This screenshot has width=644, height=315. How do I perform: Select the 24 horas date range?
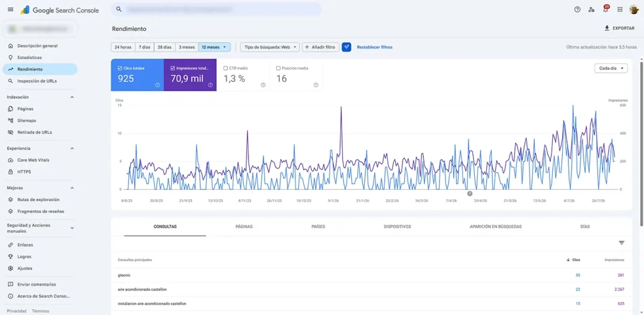[123, 47]
